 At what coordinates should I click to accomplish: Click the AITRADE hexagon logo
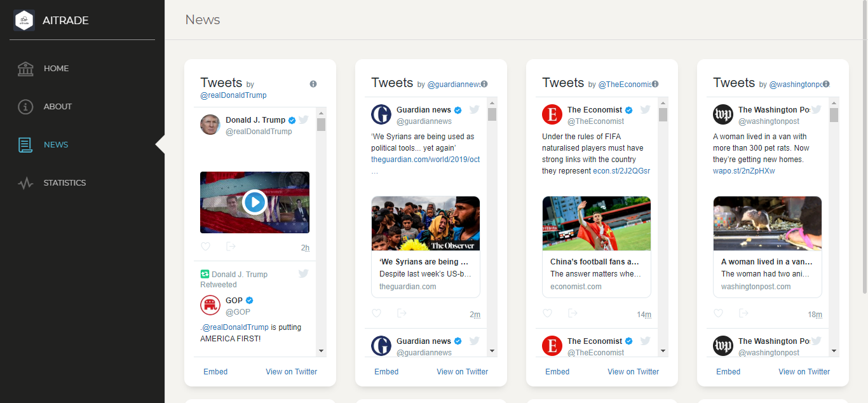[24, 20]
